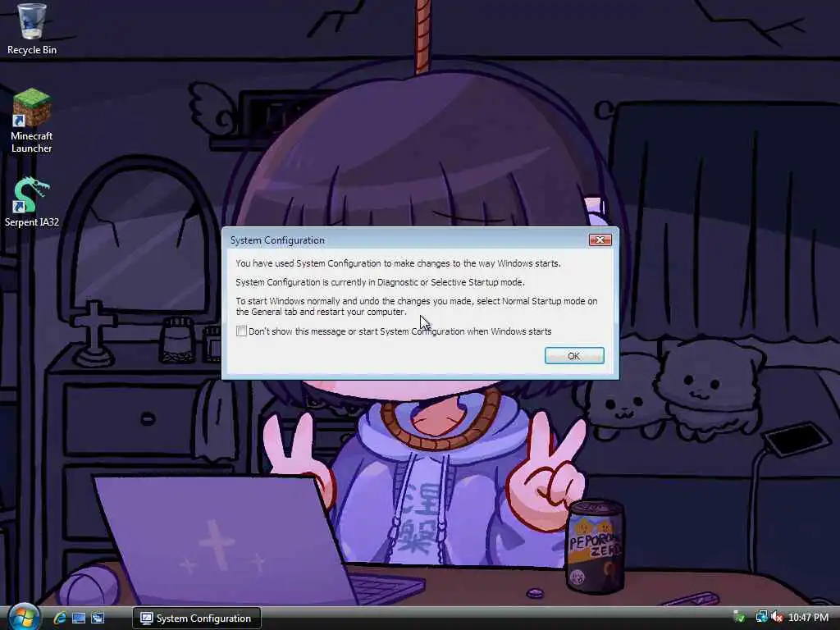Click the 'Diagnostic or Selective Startup mode' text
840x630 pixels.
click(450, 282)
